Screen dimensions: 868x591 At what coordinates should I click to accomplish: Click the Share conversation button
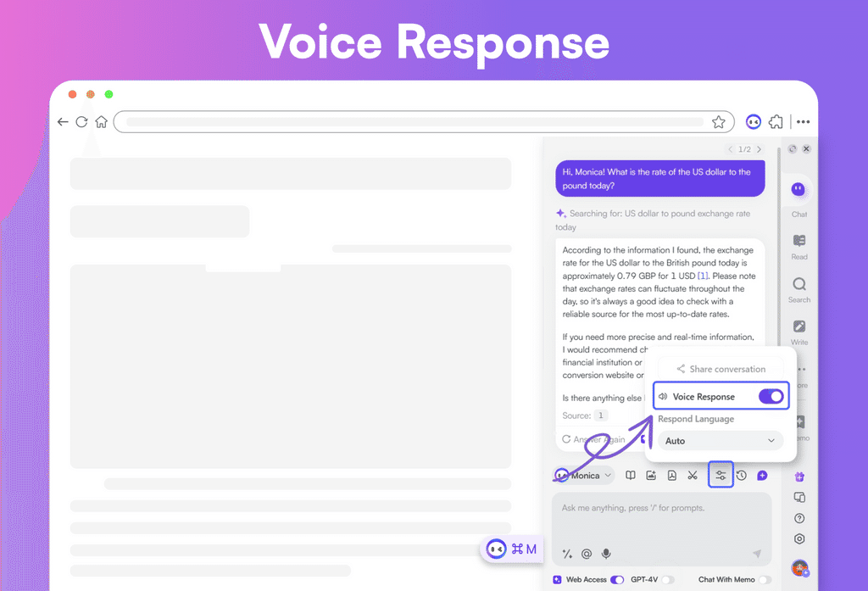pyautogui.click(x=721, y=369)
